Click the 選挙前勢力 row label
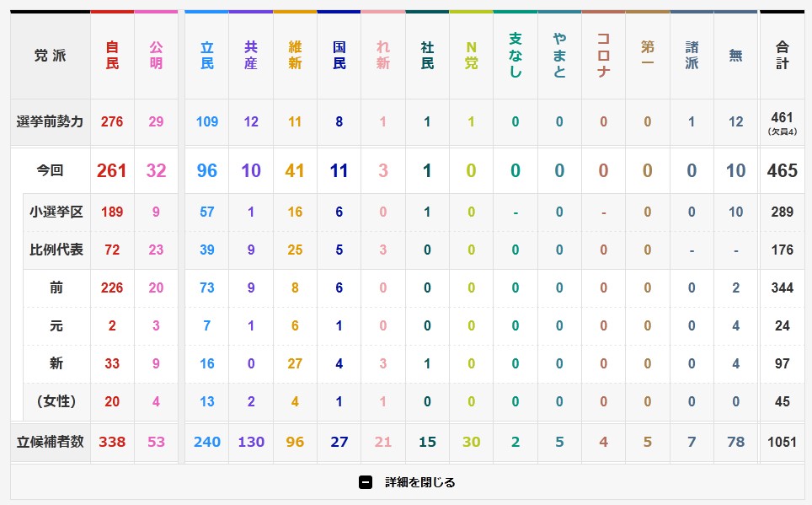The height and width of the screenshot is (505, 812). 51,121
